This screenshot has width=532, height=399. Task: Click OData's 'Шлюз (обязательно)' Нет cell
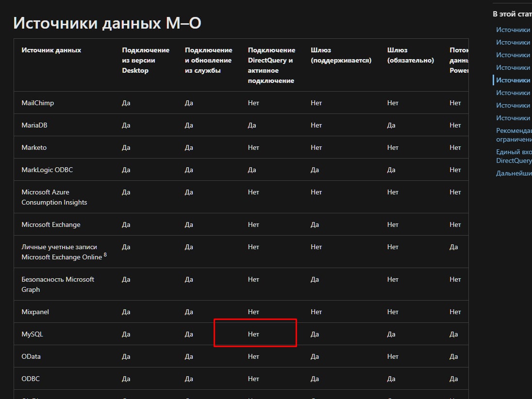click(x=393, y=357)
